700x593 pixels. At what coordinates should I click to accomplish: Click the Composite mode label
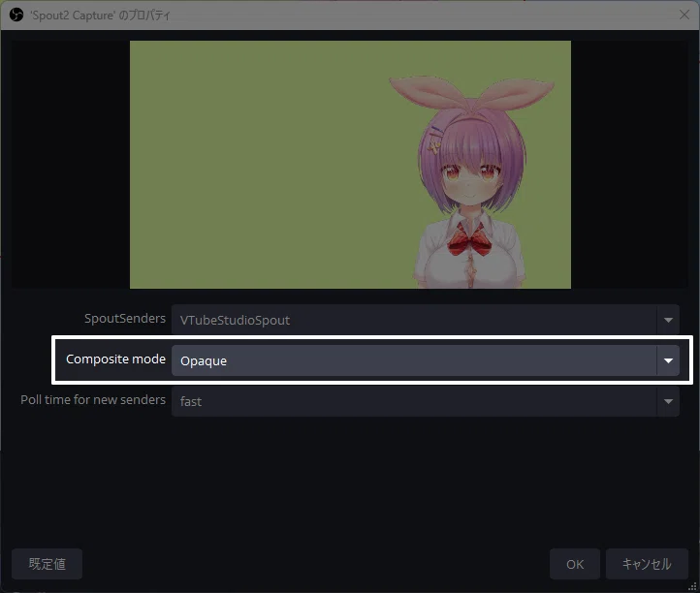click(x=115, y=359)
